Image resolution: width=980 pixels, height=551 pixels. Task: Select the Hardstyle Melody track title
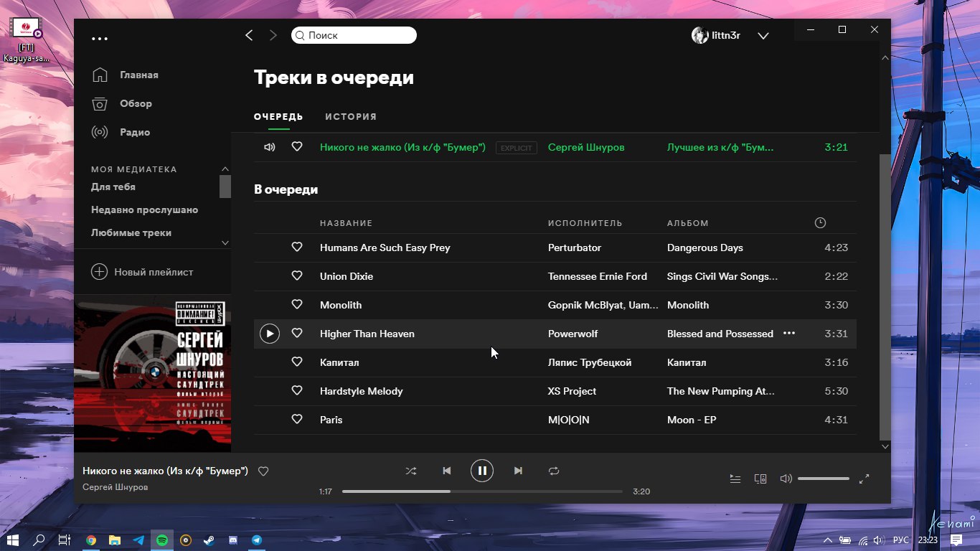coord(362,391)
